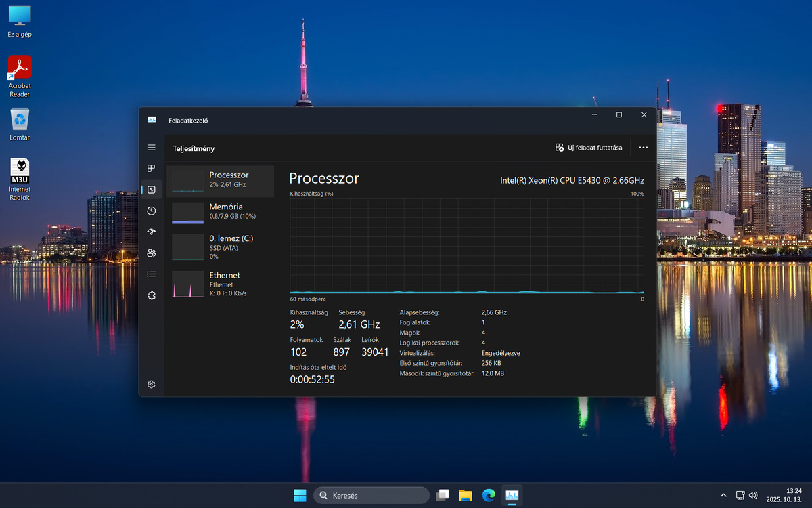This screenshot has height=508, width=812.
Task: Expand the hidden system tray icons chevron
Action: point(723,495)
